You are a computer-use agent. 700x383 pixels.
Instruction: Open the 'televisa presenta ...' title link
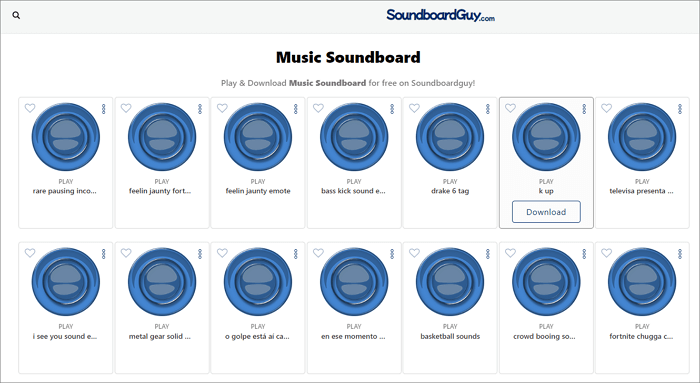tap(642, 191)
